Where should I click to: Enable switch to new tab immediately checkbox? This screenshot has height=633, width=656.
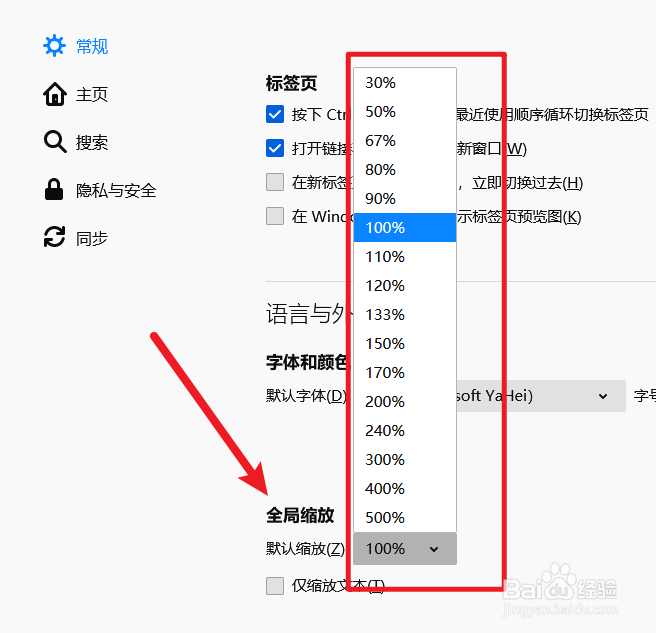pyautogui.click(x=275, y=182)
